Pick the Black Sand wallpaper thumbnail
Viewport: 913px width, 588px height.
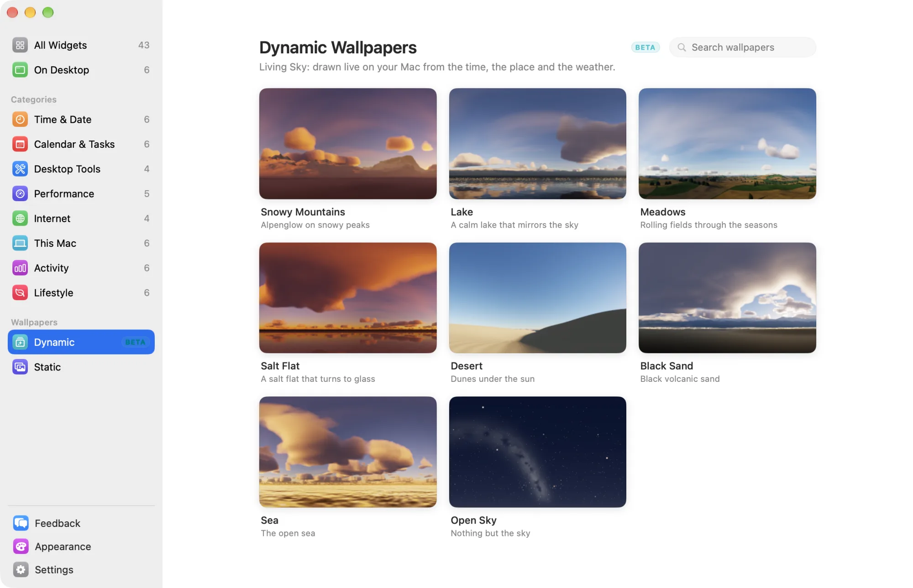click(727, 298)
